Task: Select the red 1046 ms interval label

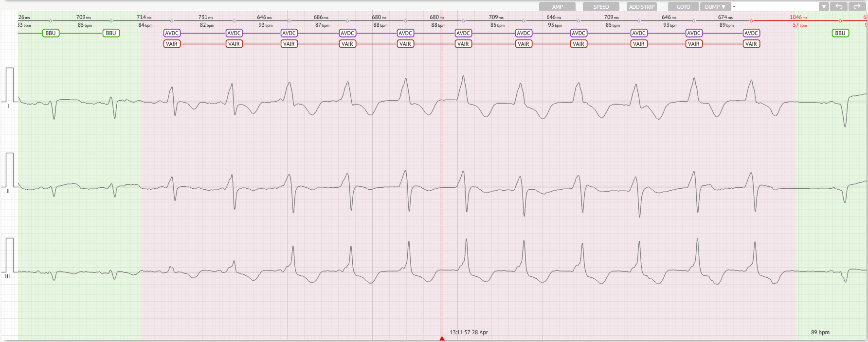Action: pyautogui.click(x=798, y=18)
